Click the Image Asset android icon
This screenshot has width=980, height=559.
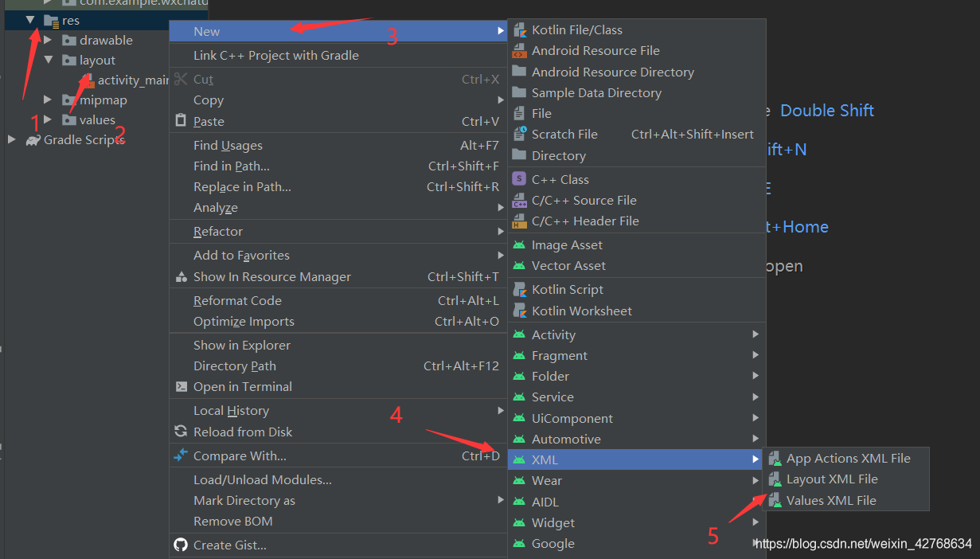coord(519,245)
